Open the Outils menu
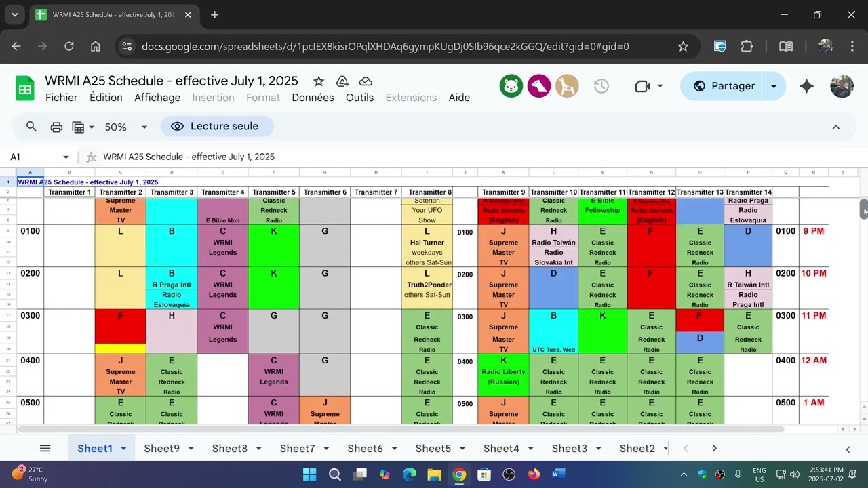The image size is (868, 488). click(x=359, y=98)
